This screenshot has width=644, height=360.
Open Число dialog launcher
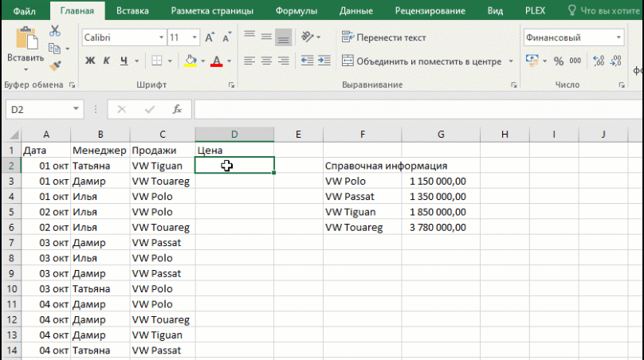(x=622, y=85)
